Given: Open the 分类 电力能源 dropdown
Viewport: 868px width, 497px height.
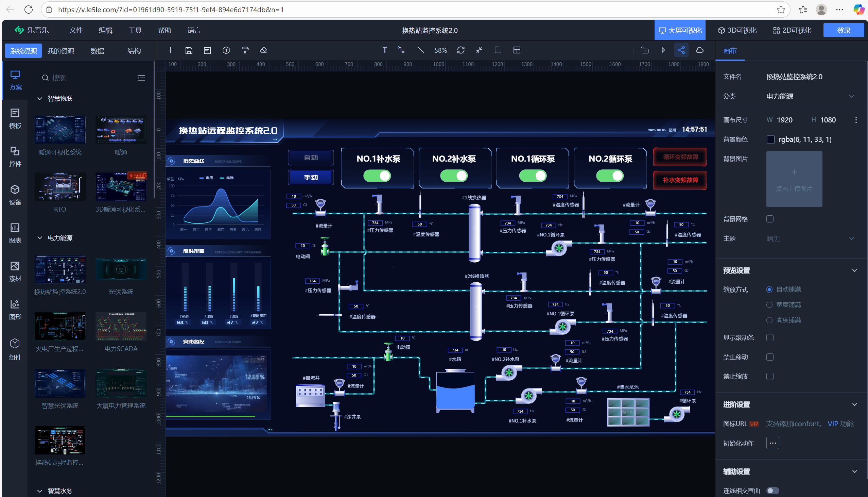Looking at the screenshot, I should pyautogui.click(x=810, y=96).
